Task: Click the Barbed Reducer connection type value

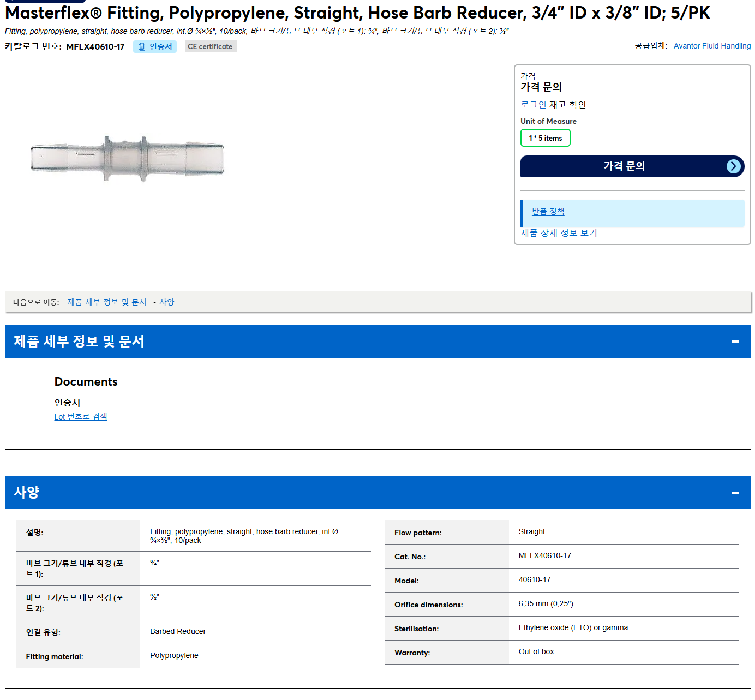Action: [178, 632]
